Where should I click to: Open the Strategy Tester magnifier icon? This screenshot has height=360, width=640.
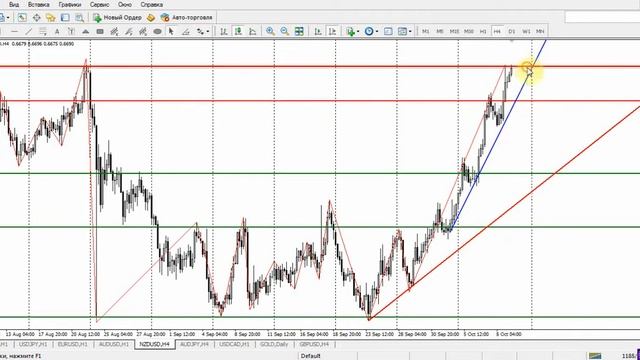(x=80, y=18)
